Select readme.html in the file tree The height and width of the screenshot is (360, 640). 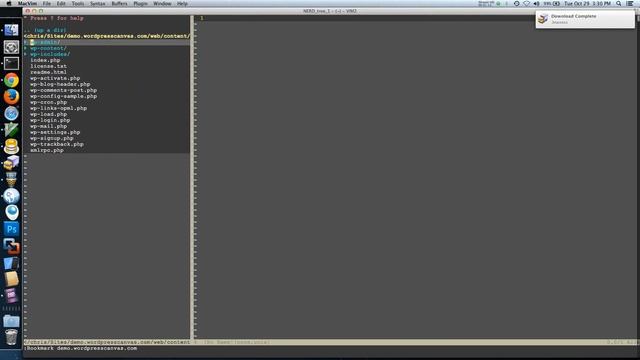point(48,72)
